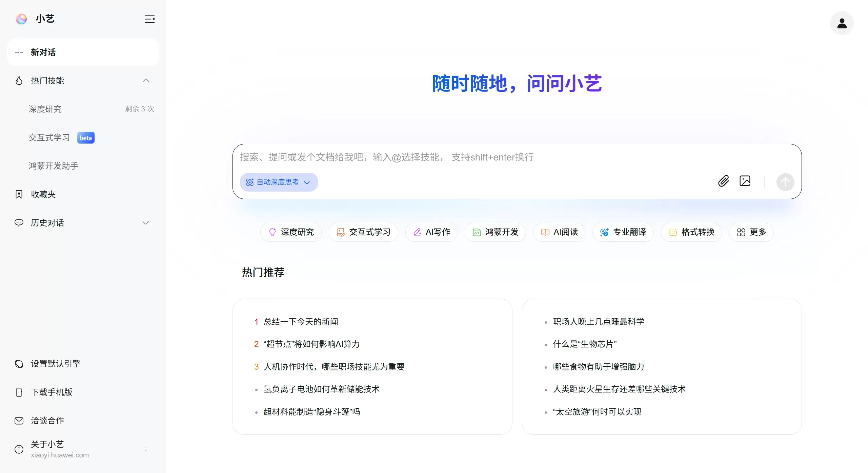Collapse the 热门技能 section
The width and height of the screenshot is (868, 473).
(146, 80)
